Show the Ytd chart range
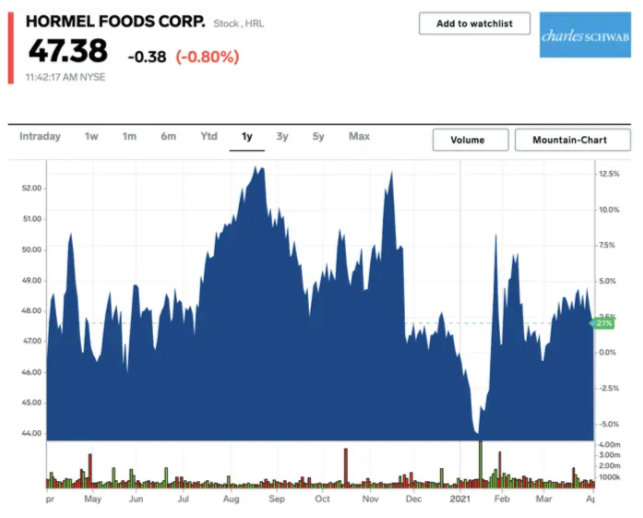643x518 pixels. tap(209, 136)
